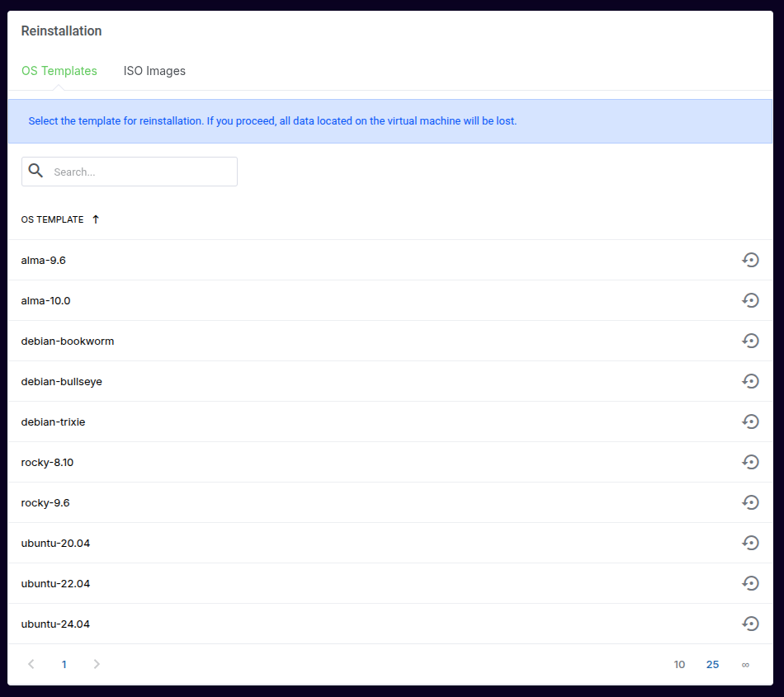
Task: Click the reinstall icon for debian-bullseye
Action: (x=750, y=381)
